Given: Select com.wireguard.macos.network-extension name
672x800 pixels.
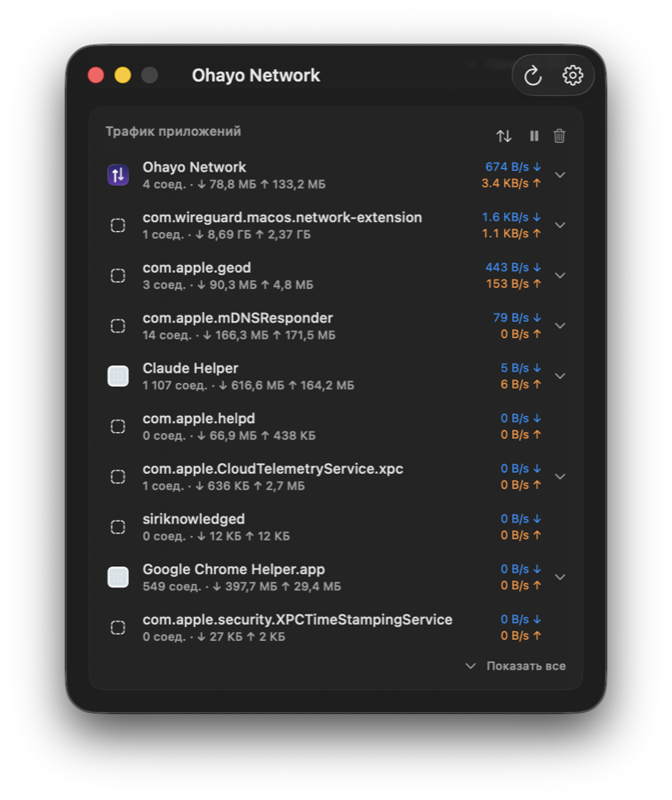Looking at the screenshot, I should pyautogui.click(x=282, y=218).
